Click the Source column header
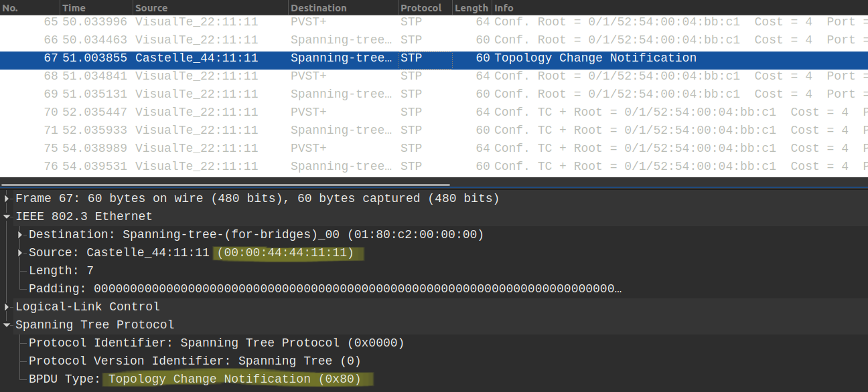This screenshot has height=392, width=868. (x=209, y=8)
